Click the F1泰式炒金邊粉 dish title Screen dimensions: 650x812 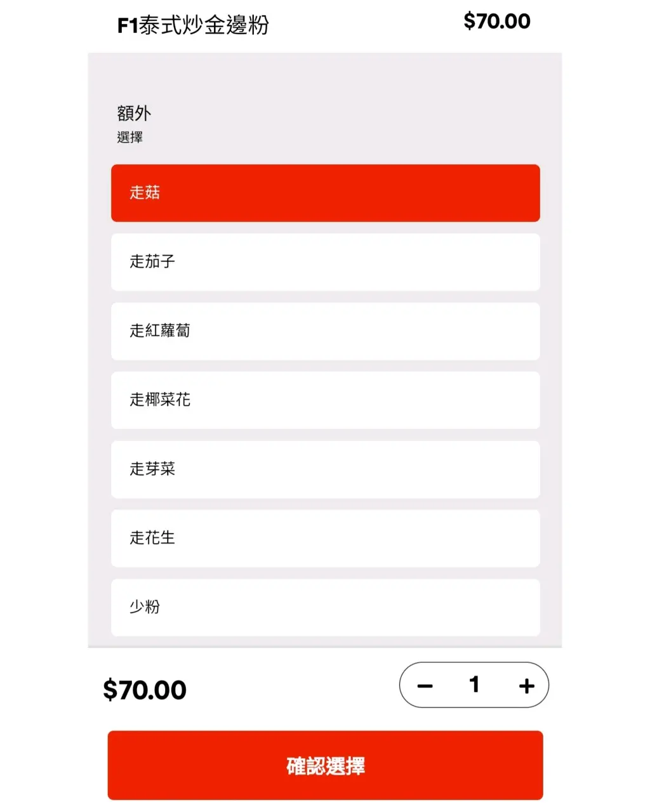point(193,25)
